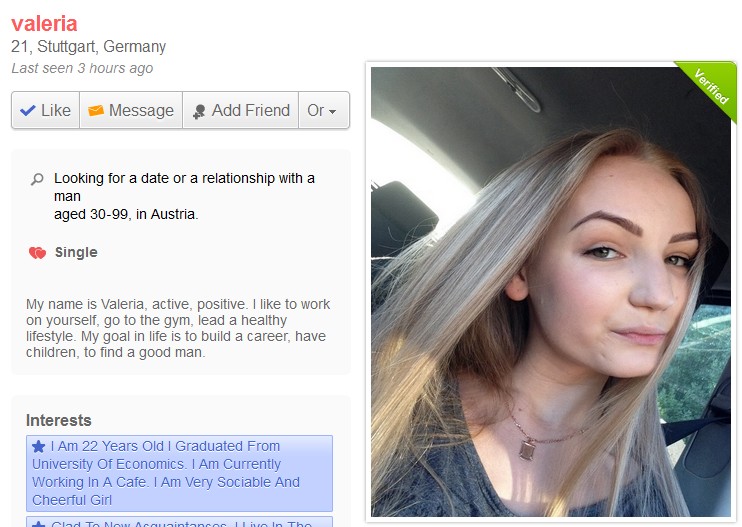Click the blue star on first interest
Viewport: 742px width, 527px height.
[39, 446]
